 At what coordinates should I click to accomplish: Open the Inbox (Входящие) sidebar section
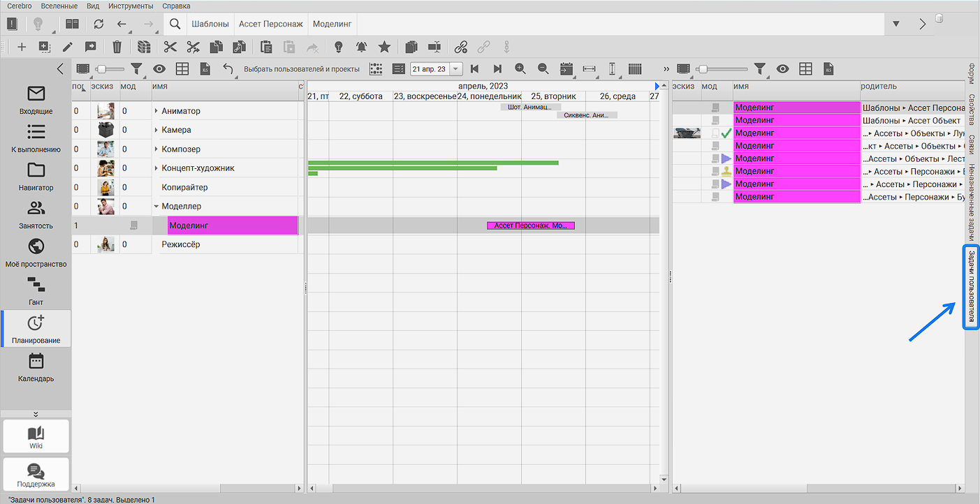pyautogui.click(x=36, y=100)
